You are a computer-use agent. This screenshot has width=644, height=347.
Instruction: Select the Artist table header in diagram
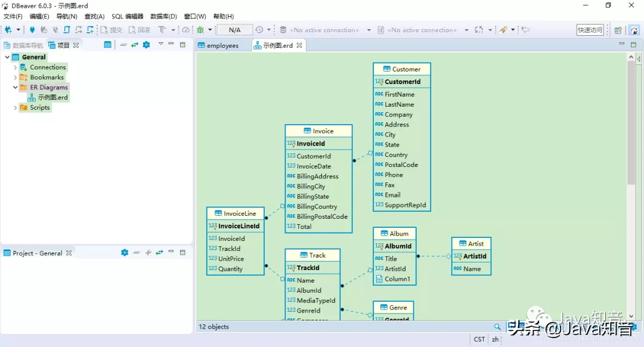471,243
